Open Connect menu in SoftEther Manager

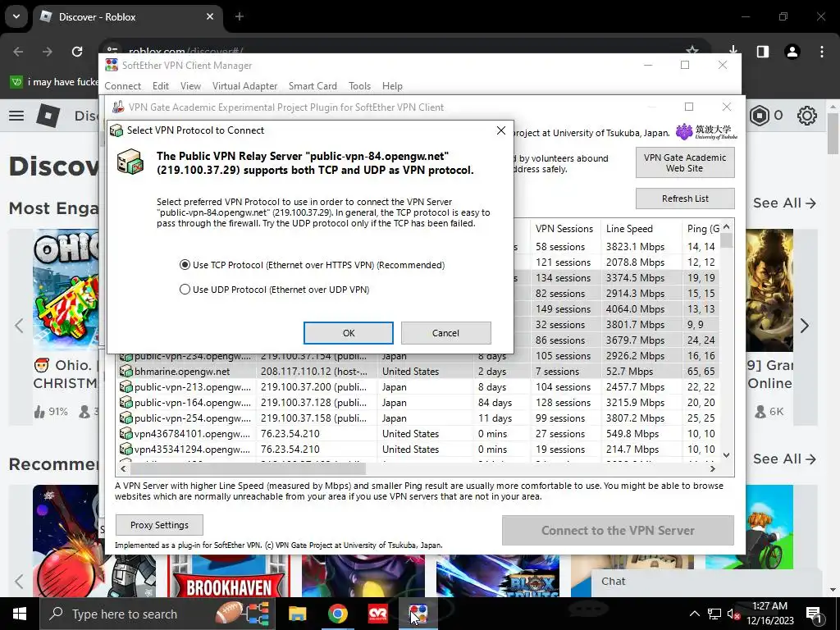click(123, 85)
